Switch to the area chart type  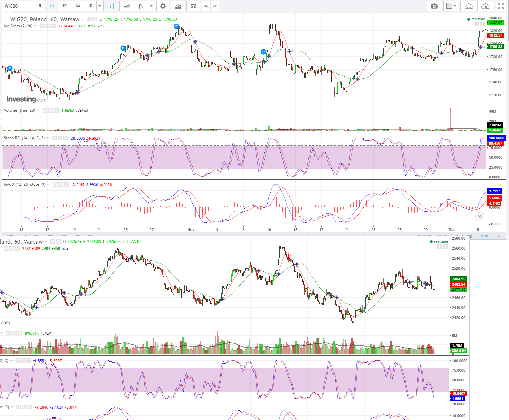click(127, 6)
